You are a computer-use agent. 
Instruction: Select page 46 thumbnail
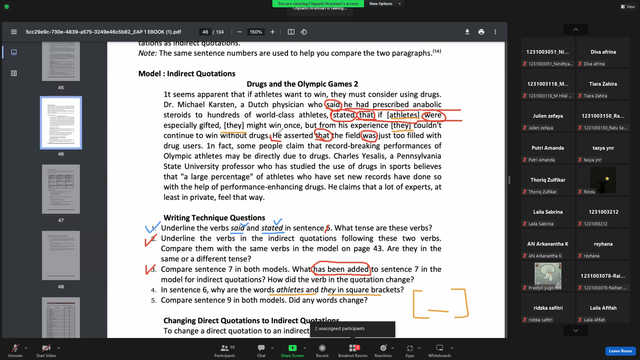click(61, 123)
